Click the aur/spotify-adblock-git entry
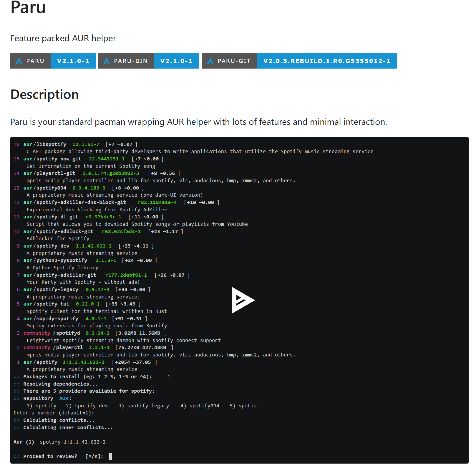The image size is (476, 468). [x=98, y=231]
